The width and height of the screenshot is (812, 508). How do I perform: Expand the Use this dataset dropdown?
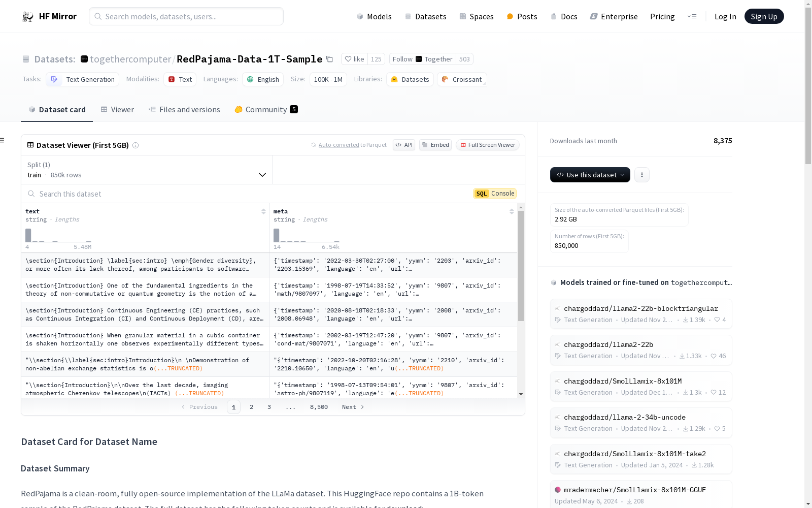[590, 175]
